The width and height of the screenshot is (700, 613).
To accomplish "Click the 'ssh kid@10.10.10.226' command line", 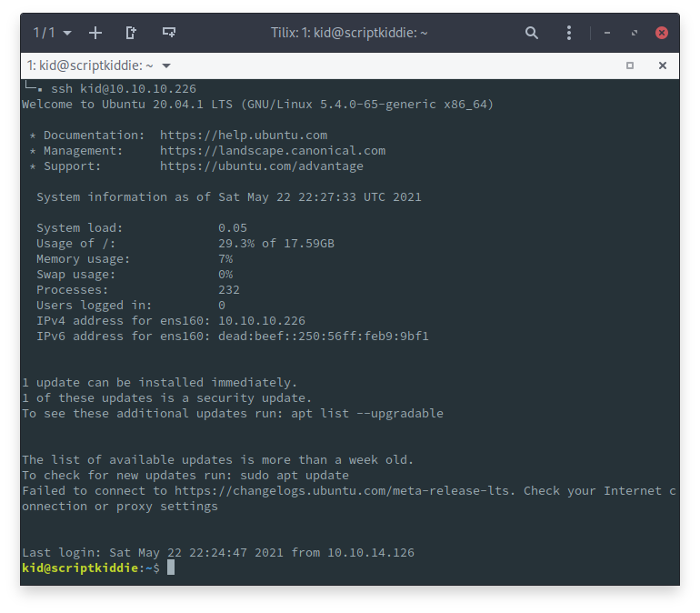I will coord(123,89).
